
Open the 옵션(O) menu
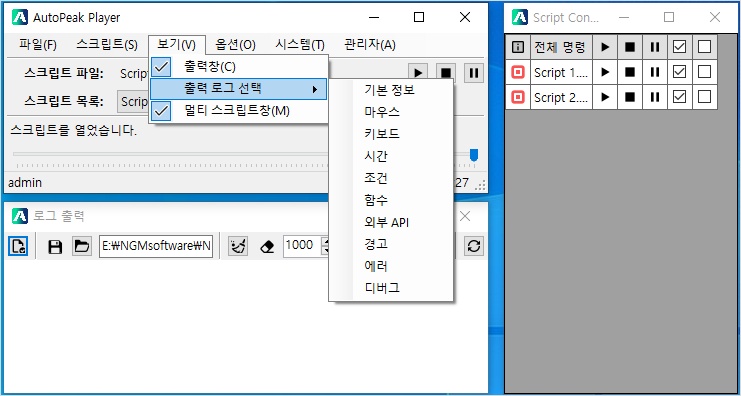[235, 45]
